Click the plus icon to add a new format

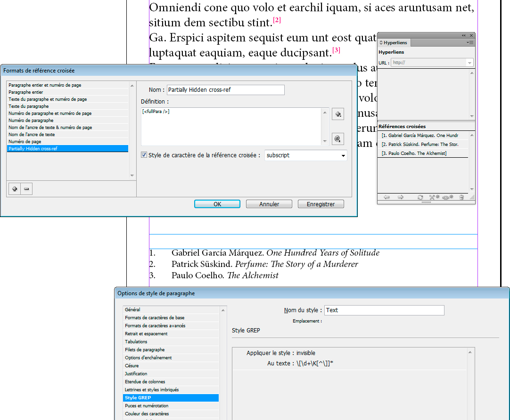[x=14, y=188]
